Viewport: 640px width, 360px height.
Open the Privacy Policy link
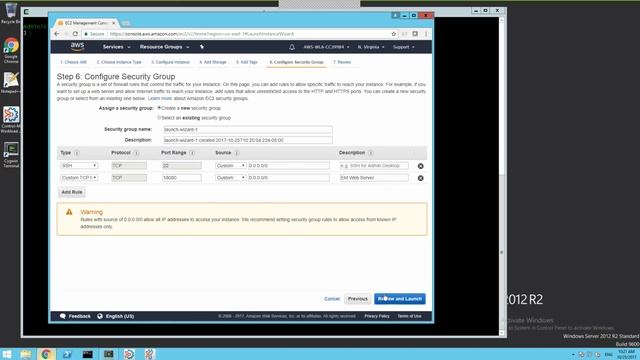(x=377, y=316)
